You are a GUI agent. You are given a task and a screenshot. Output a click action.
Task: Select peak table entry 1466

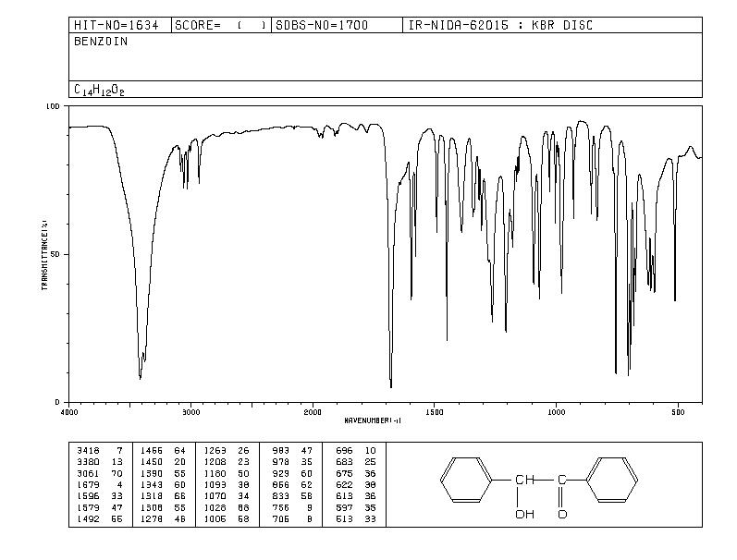click(x=152, y=451)
